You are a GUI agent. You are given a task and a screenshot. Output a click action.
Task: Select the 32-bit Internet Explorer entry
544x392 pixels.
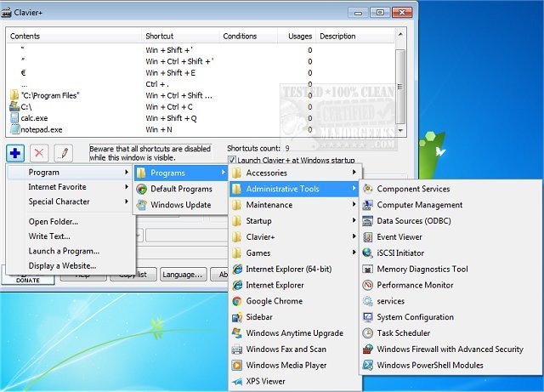click(295, 285)
